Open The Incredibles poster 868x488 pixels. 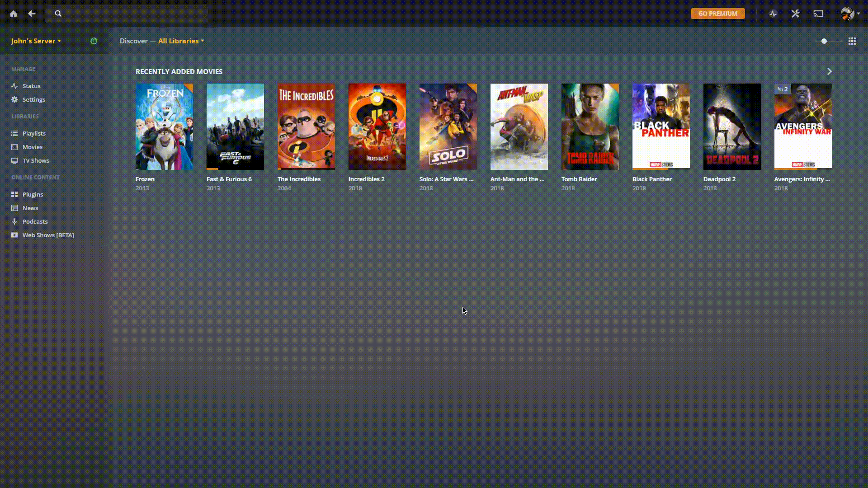(x=306, y=127)
